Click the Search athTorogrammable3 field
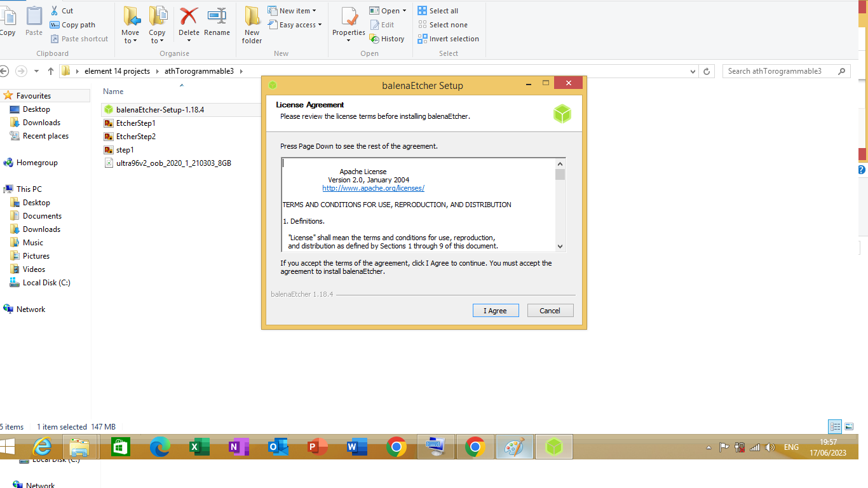The image size is (868, 488). (x=787, y=71)
